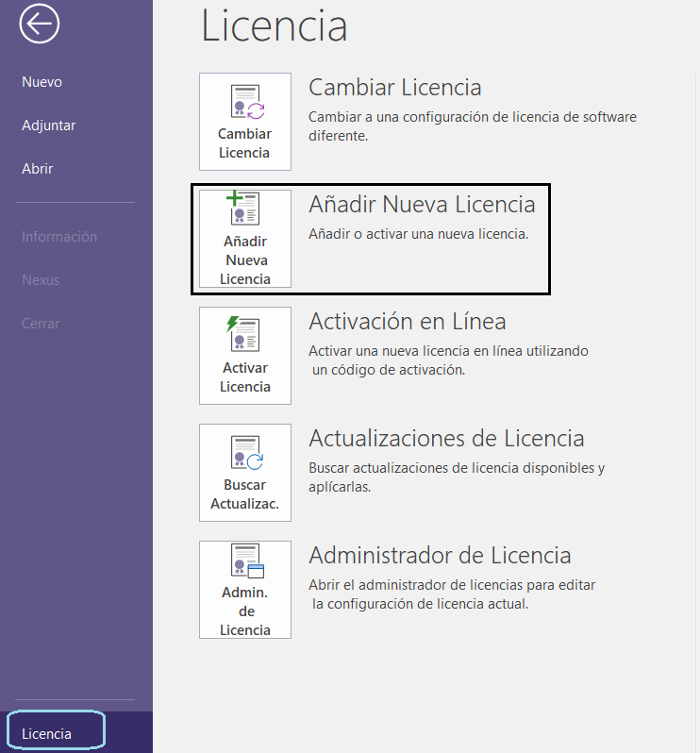Image resolution: width=700 pixels, height=753 pixels.
Task: Click the large "Añadir Nueva Licencia" heading text
Action: pos(422,205)
